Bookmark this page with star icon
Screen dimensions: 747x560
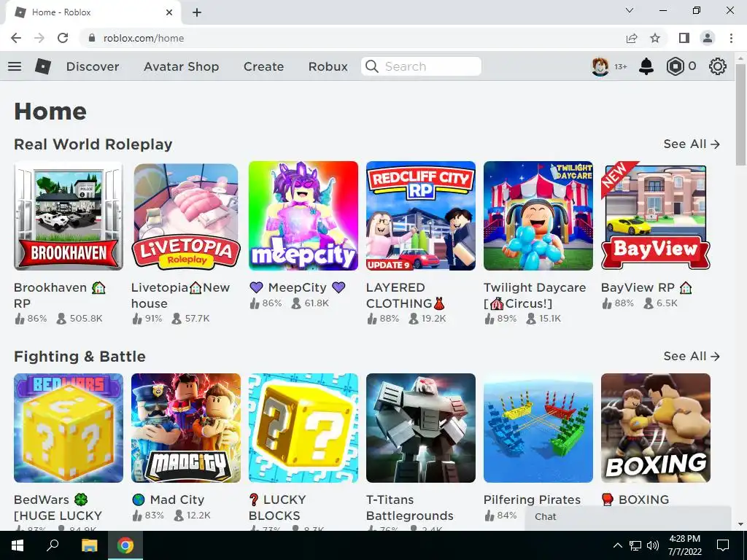click(655, 38)
